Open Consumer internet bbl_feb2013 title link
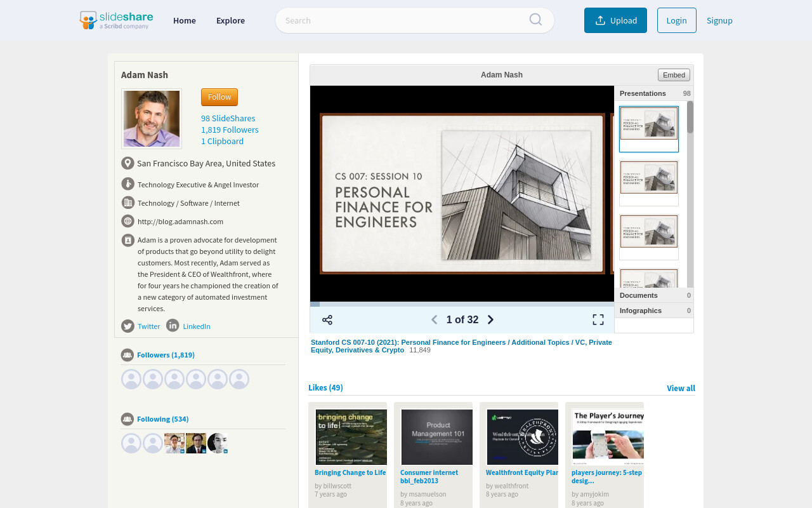This screenshot has width=812, height=508. (429, 477)
